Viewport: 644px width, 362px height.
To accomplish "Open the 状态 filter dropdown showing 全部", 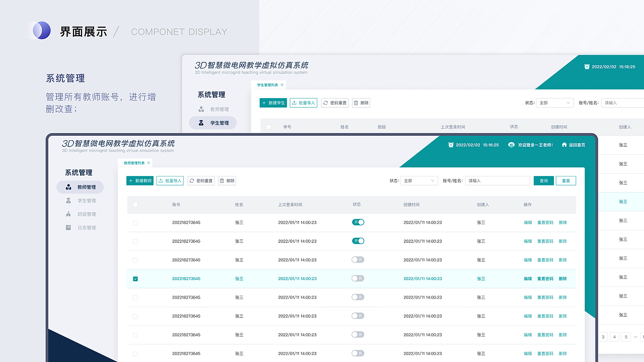I will point(419,180).
